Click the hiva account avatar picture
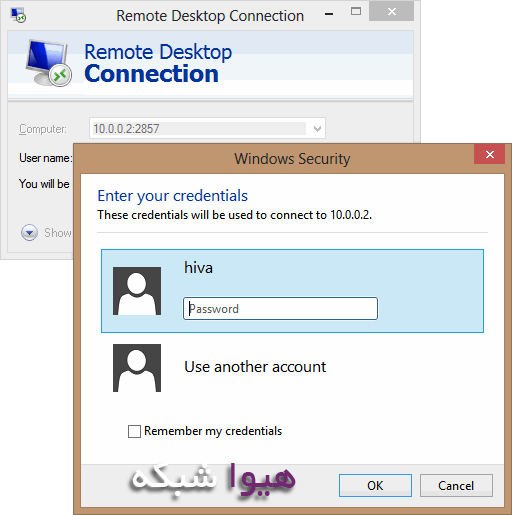 (x=137, y=291)
